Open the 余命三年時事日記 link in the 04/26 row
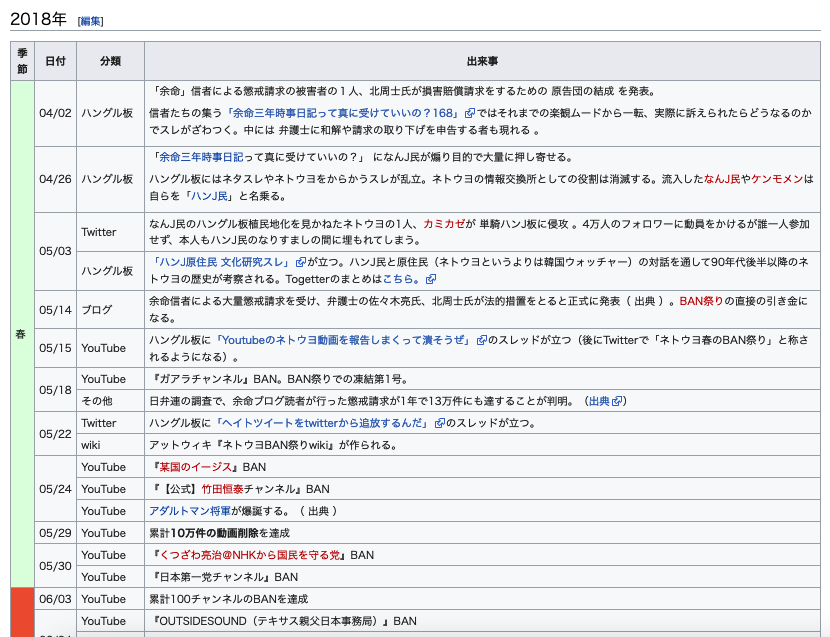The width and height of the screenshot is (830, 637). pyautogui.click(x=202, y=157)
